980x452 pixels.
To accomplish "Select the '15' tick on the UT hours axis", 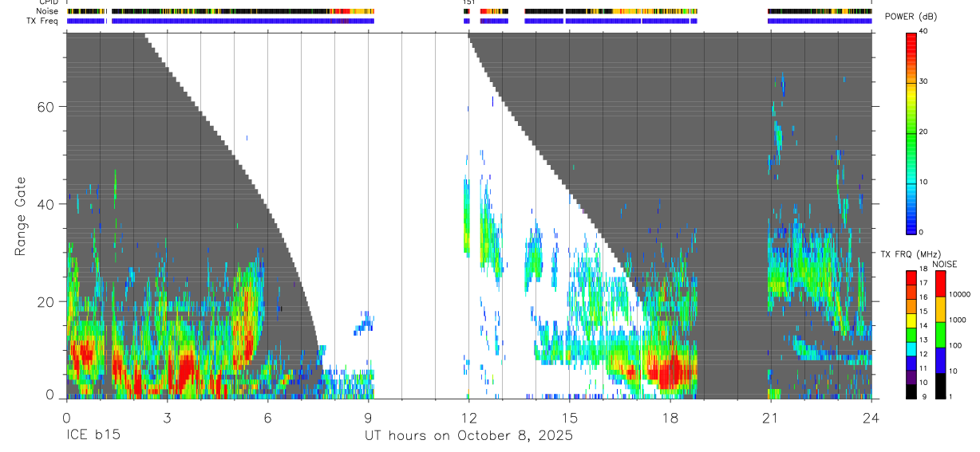I will point(569,417).
